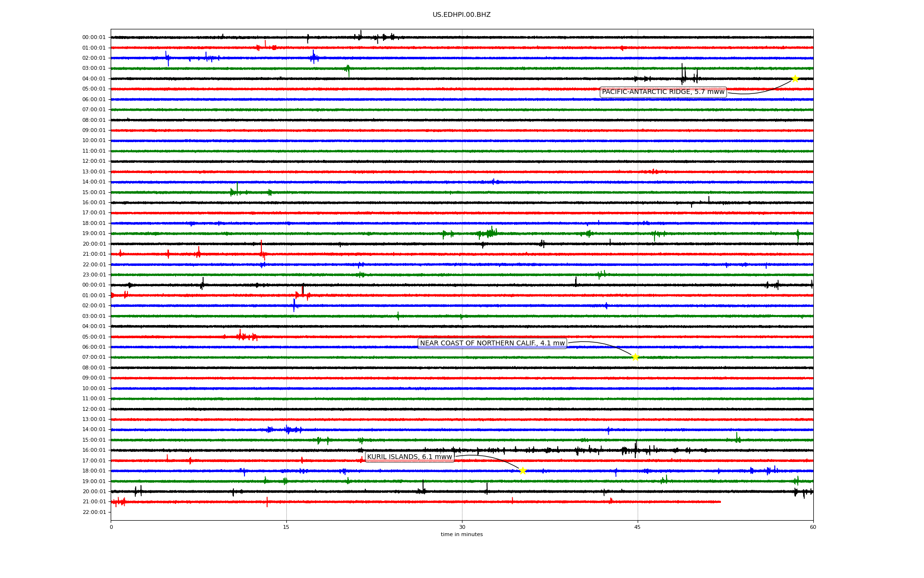Select the KURIL ISLANDS, 6.1 mww annotation box
Screen dimensions: 924x578
tap(410, 457)
